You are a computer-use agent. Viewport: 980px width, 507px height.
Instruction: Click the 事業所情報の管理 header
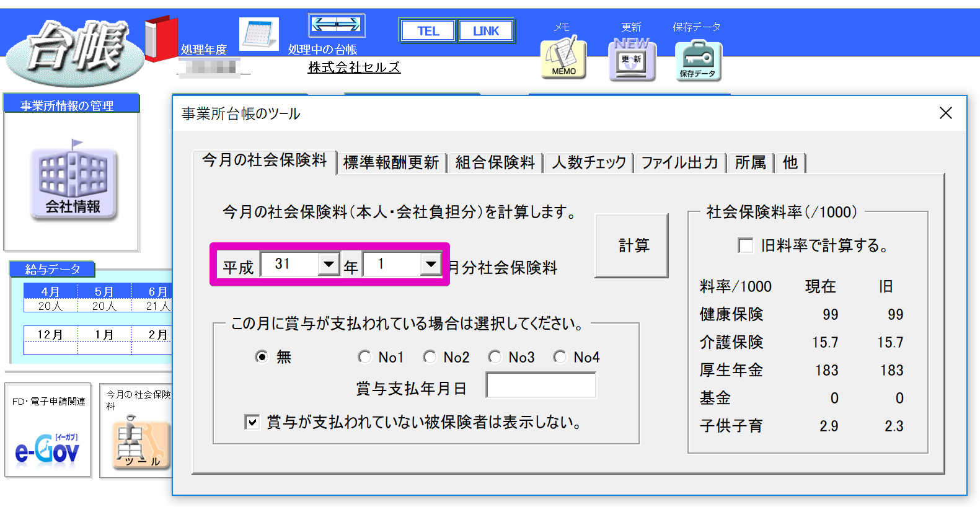click(71, 104)
